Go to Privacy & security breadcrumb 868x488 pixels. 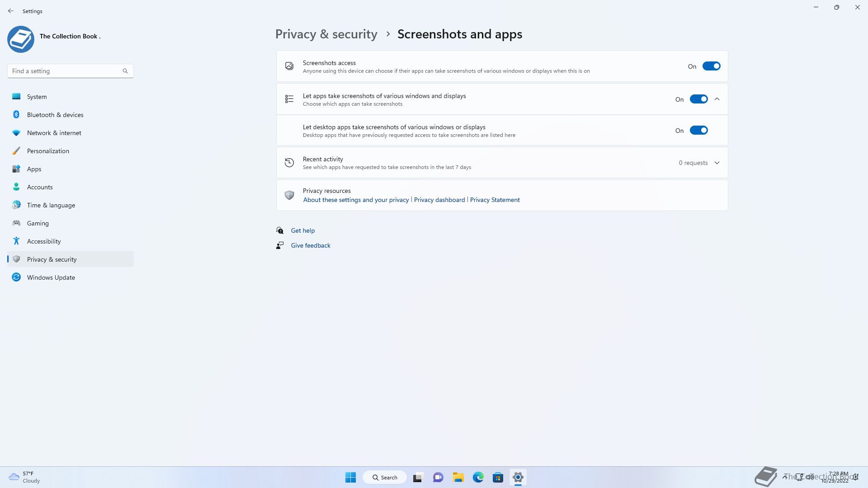pos(326,34)
